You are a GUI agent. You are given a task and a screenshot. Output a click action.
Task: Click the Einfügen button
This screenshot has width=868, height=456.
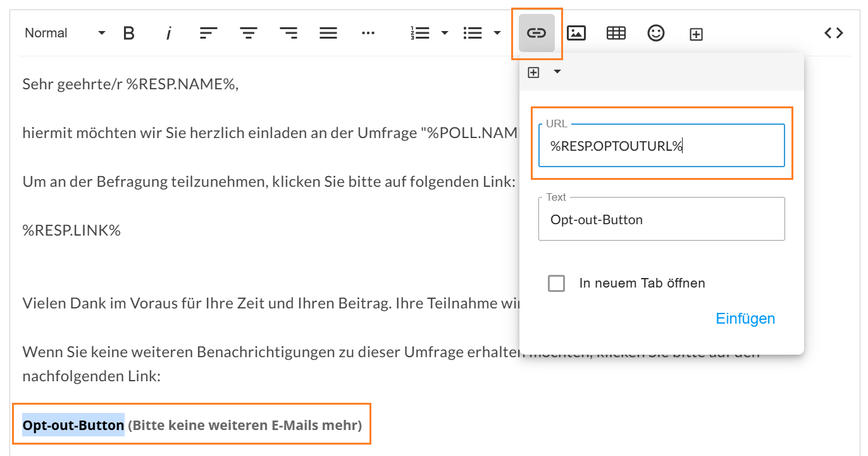click(745, 319)
